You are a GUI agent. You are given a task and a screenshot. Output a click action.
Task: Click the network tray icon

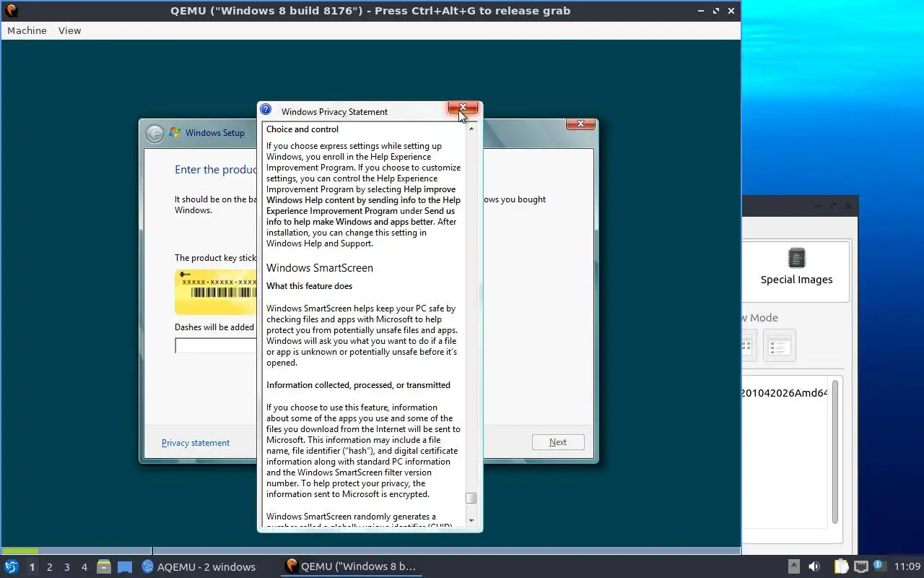(x=860, y=566)
